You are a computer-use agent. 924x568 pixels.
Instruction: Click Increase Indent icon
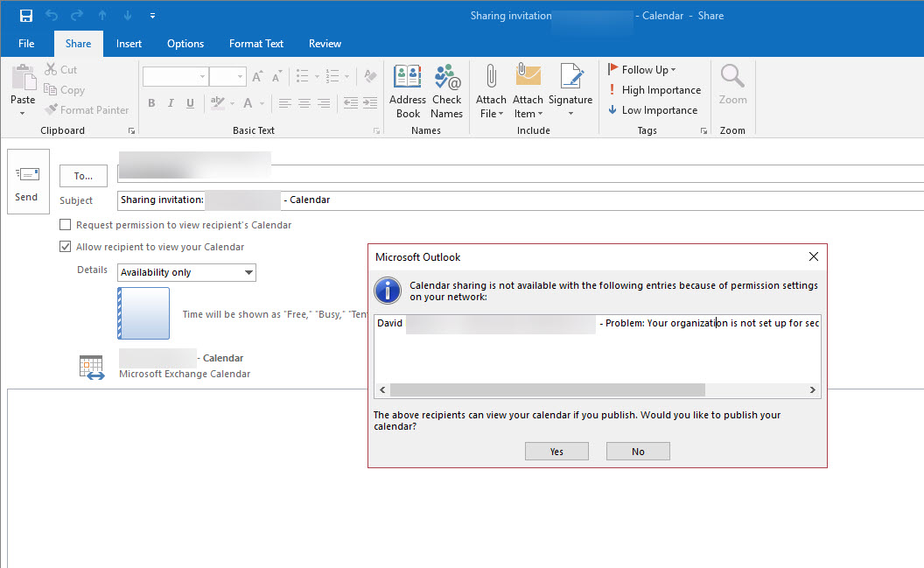coord(370,103)
